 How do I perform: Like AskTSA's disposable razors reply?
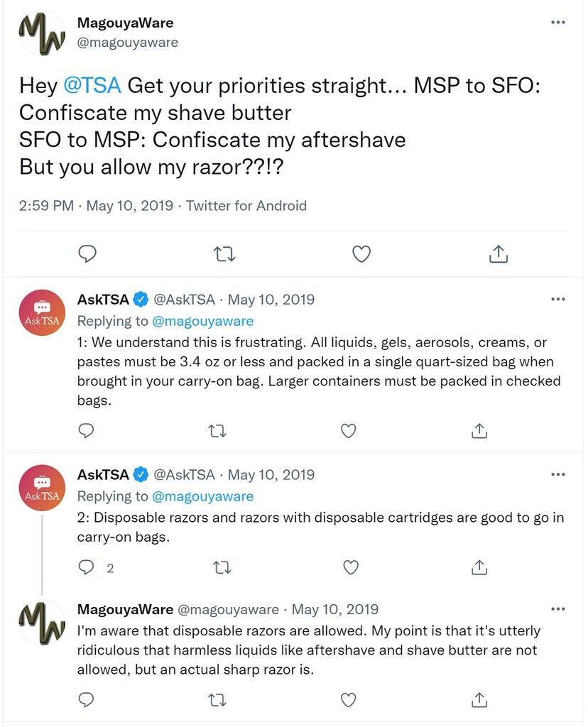350,567
